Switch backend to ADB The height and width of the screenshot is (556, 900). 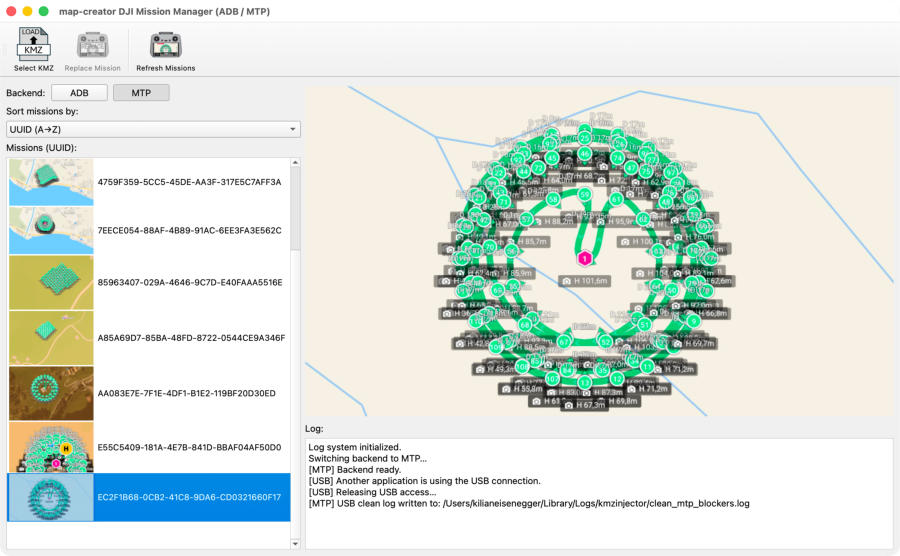79,93
